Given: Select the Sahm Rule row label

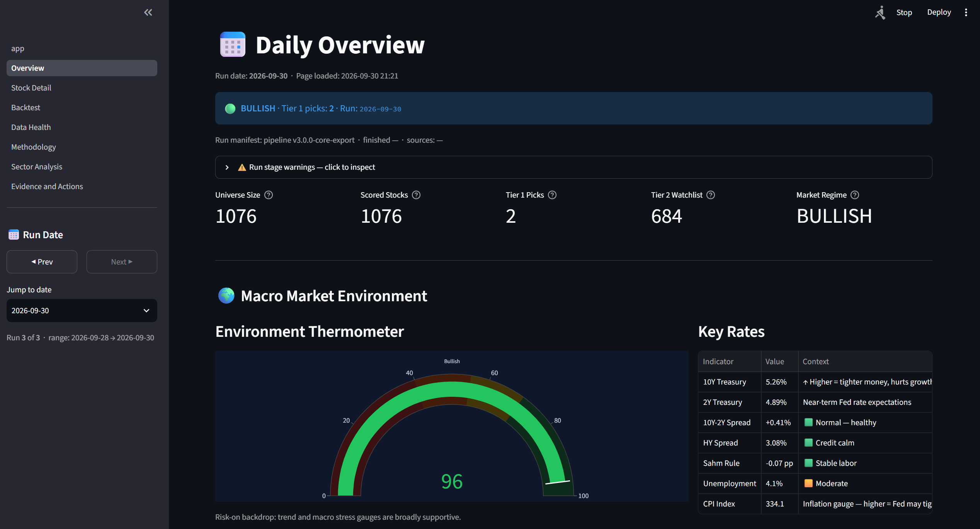Looking at the screenshot, I should [730, 463].
